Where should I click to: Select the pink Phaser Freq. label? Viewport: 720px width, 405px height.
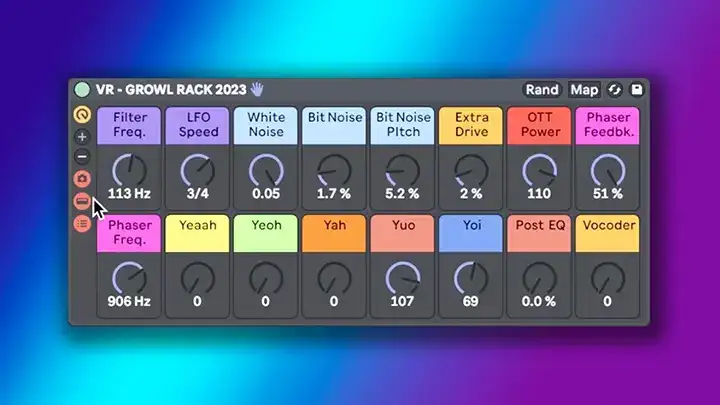[x=129, y=233]
